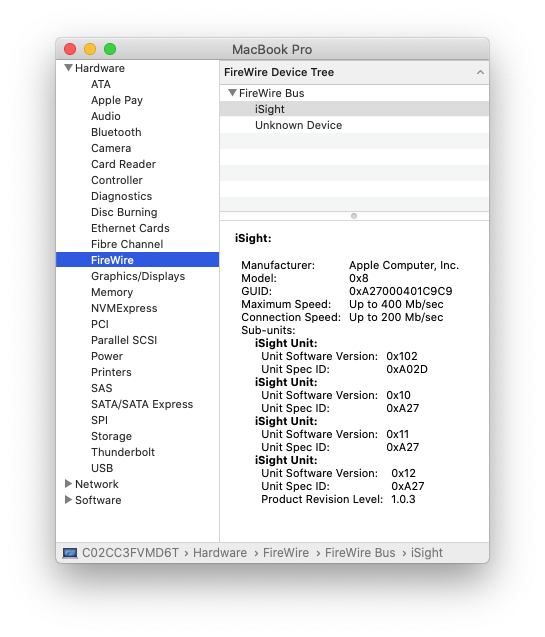The height and width of the screenshot is (637, 545).
Task: Select the Unknown Device row
Action: [354, 125]
